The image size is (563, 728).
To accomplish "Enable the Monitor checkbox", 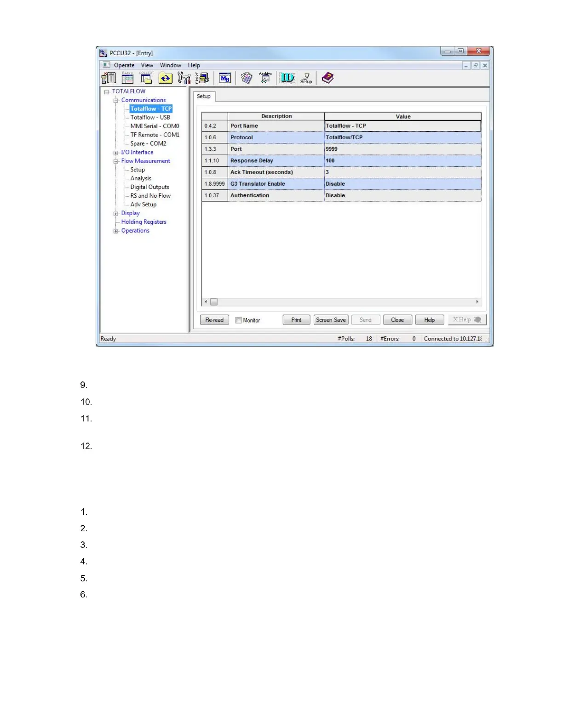I will (239, 320).
